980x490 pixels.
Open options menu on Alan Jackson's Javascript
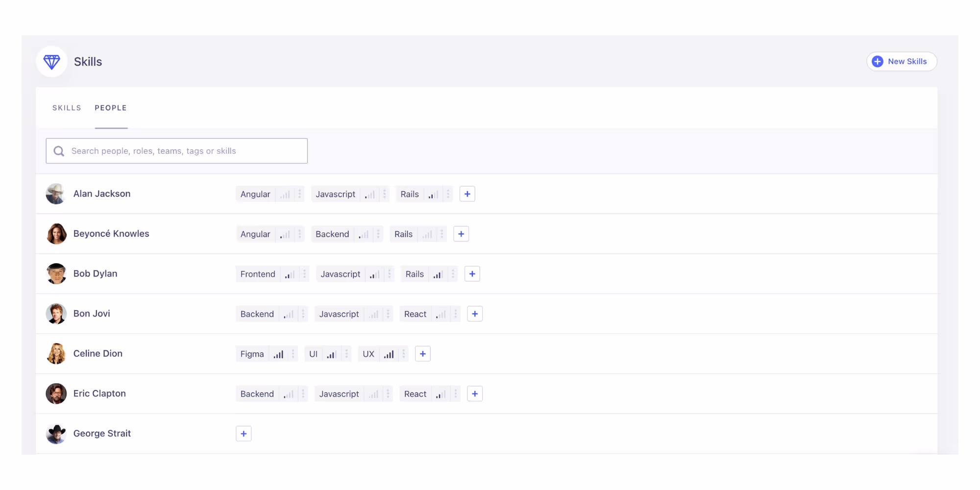point(385,194)
